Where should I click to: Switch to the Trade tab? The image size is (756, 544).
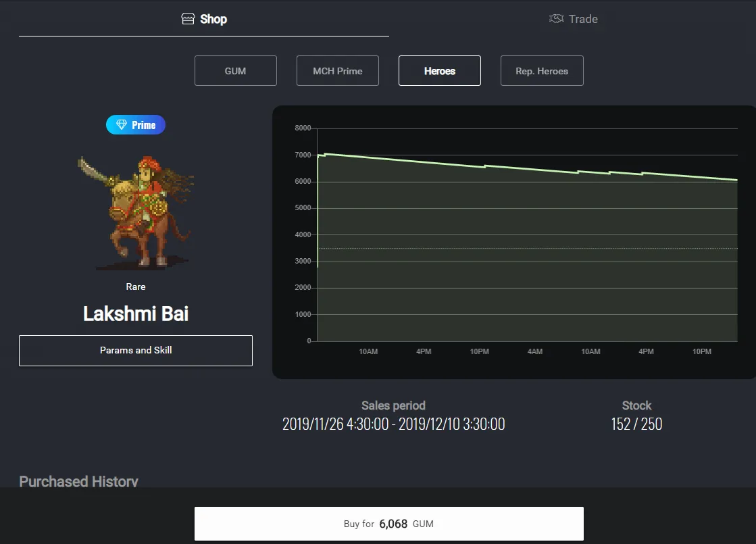(x=573, y=19)
